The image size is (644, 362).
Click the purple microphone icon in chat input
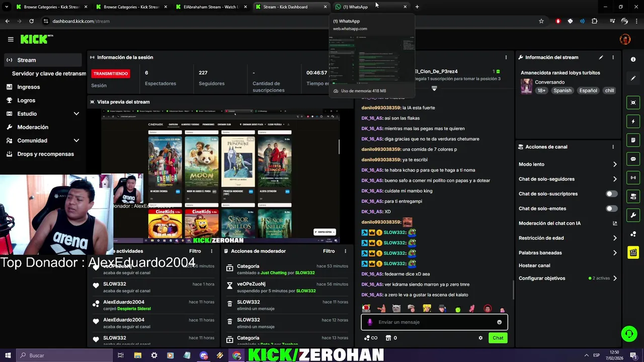[370, 322]
